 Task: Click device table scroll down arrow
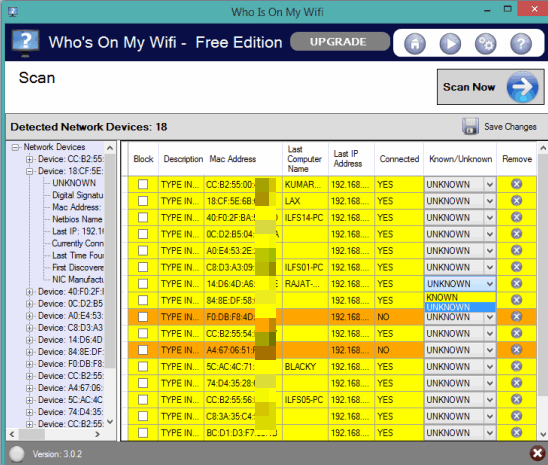[x=542, y=434]
